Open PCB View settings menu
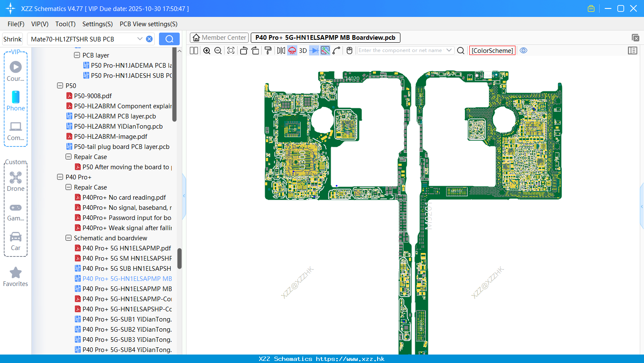644x363 pixels. click(148, 24)
